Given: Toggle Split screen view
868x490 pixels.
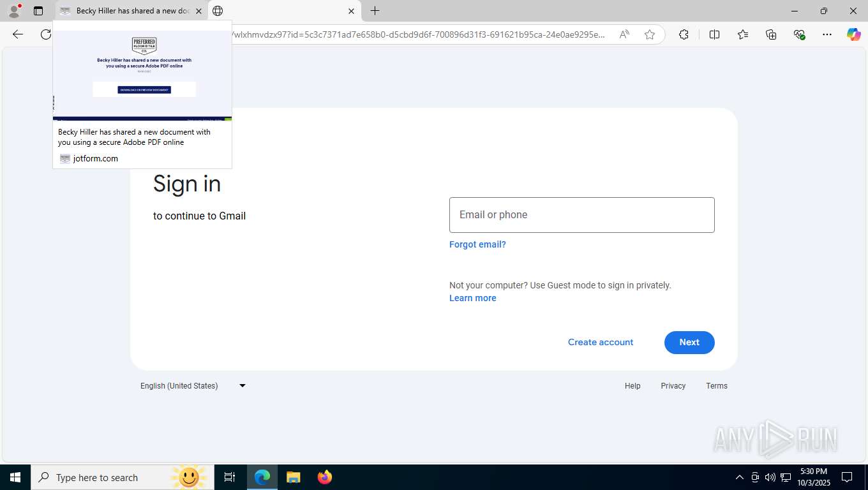Looking at the screenshot, I should (x=715, y=34).
